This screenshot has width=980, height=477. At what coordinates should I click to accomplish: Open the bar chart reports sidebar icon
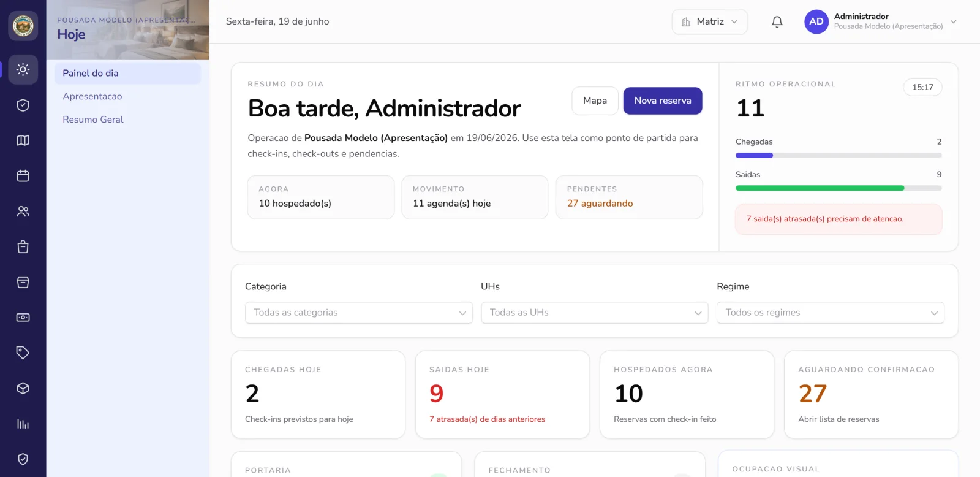coord(23,424)
